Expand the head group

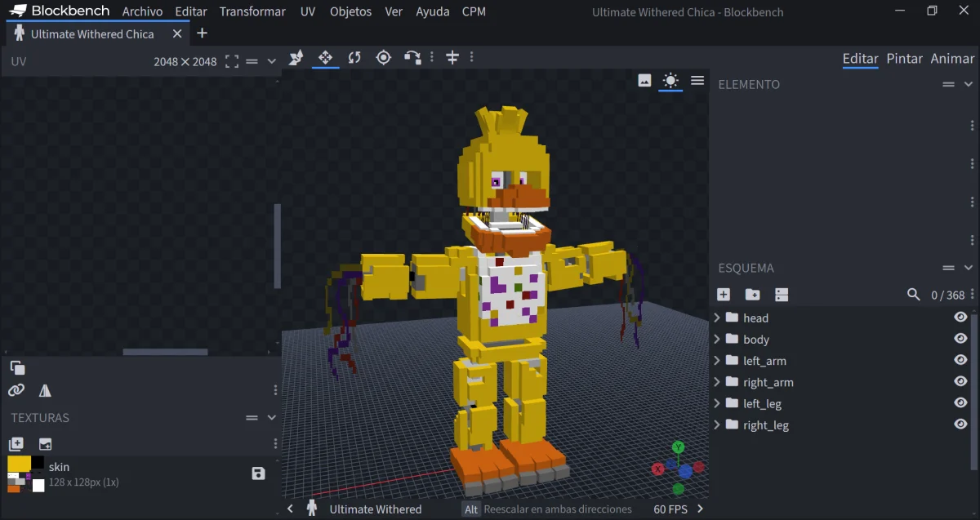coord(717,318)
